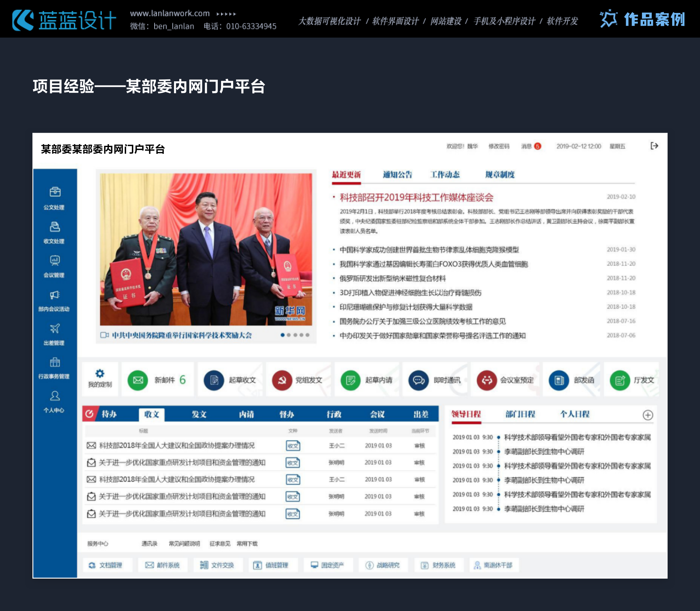Open 我的定制 gear settings

(99, 374)
